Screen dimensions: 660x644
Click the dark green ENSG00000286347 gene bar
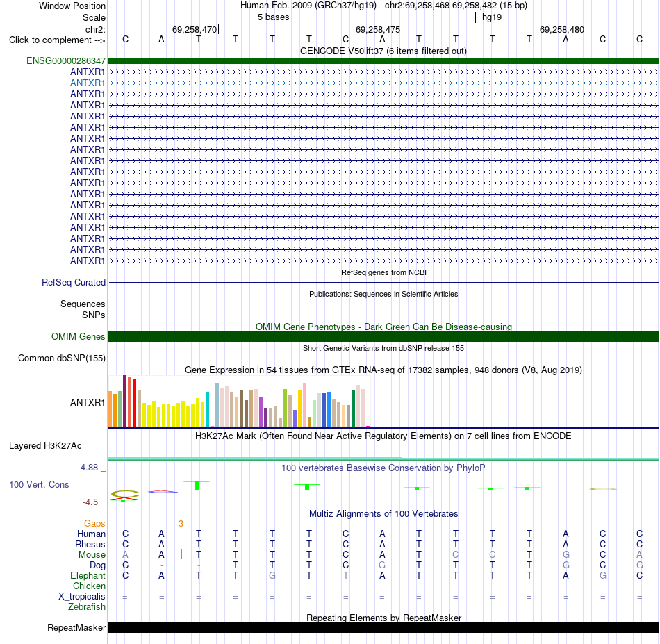point(383,60)
